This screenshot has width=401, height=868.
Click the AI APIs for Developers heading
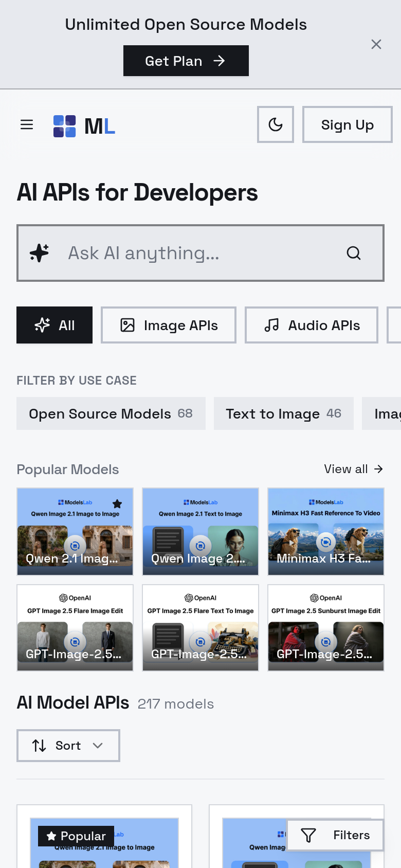[x=137, y=193]
